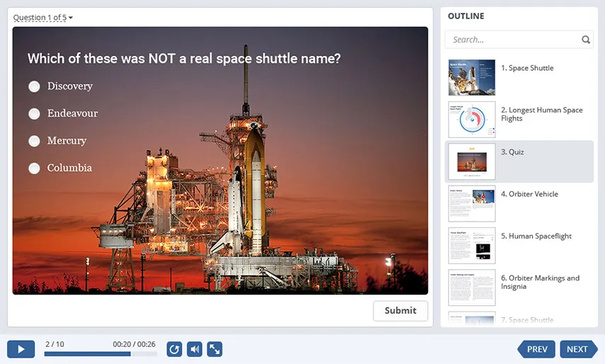Select the Discovery answer option
The image size is (605, 364).
[x=34, y=86]
